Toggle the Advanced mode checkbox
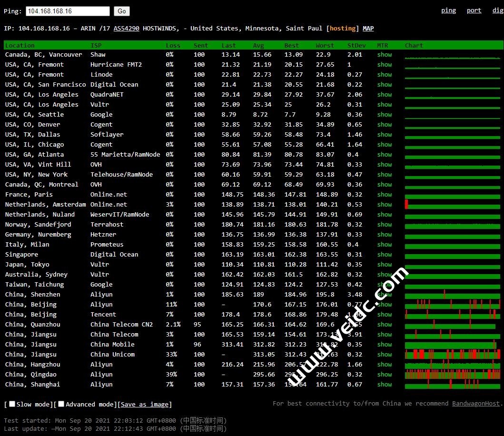Screen dimensions: 504x436 (x=61, y=404)
